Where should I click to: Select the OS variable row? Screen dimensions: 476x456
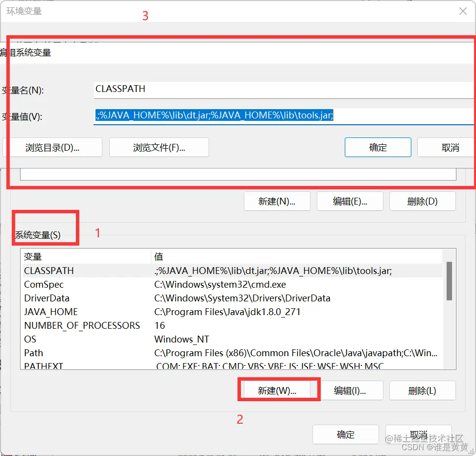coord(232,339)
